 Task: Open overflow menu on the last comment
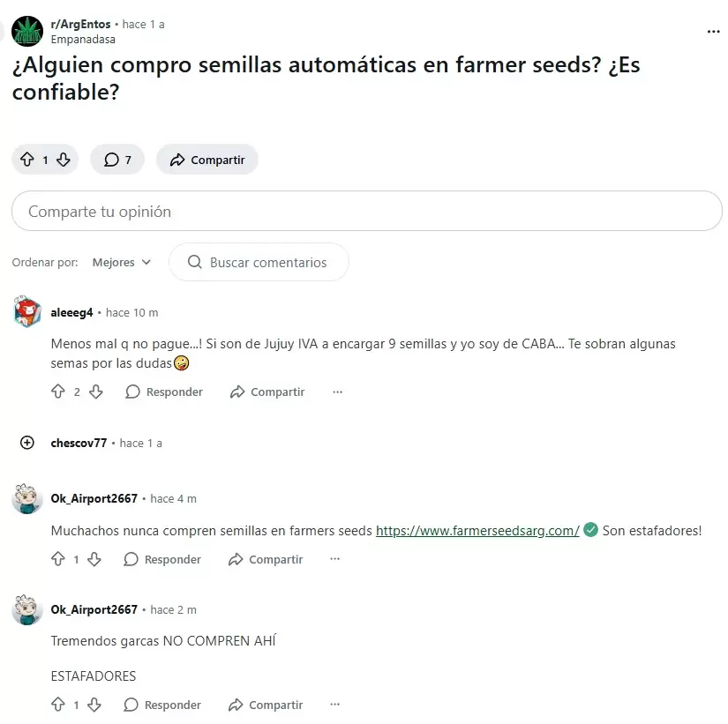334,705
